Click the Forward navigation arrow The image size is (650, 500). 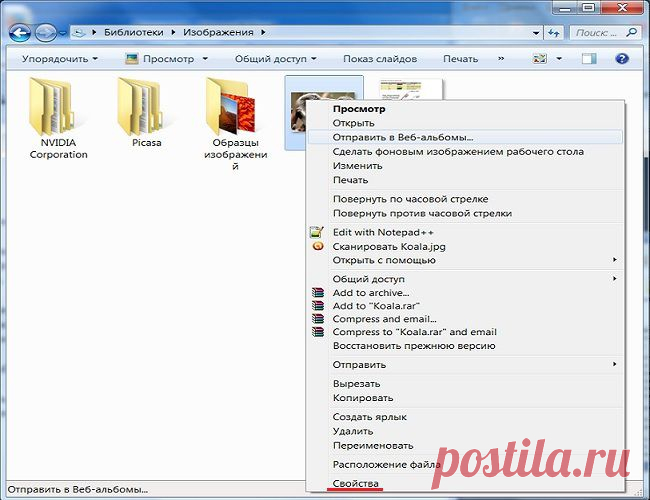(45, 32)
